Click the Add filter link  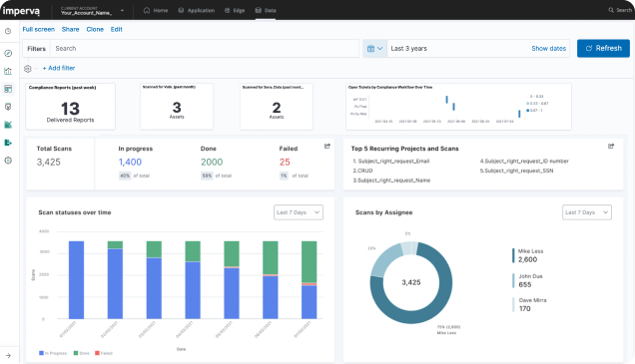59,68
